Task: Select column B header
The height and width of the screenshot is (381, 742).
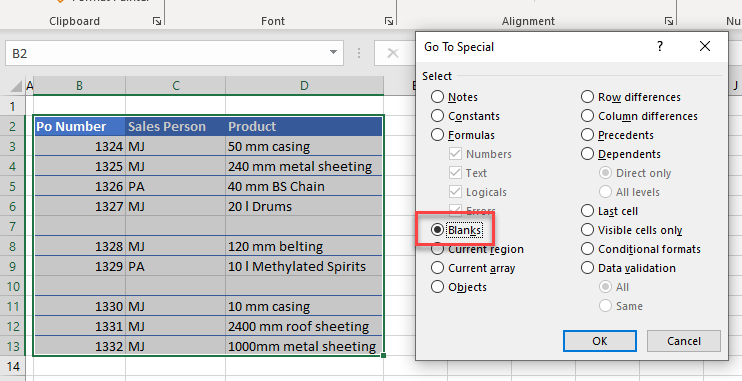Action: tap(80, 86)
